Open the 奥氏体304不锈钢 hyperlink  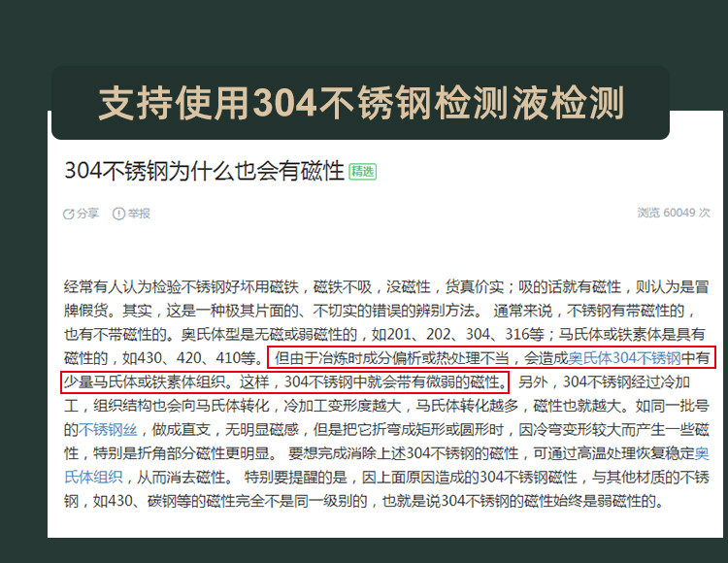(x=624, y=358)
